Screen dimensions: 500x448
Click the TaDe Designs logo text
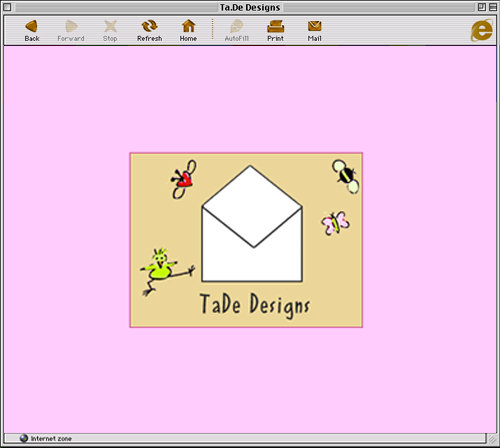pos(255,305)
